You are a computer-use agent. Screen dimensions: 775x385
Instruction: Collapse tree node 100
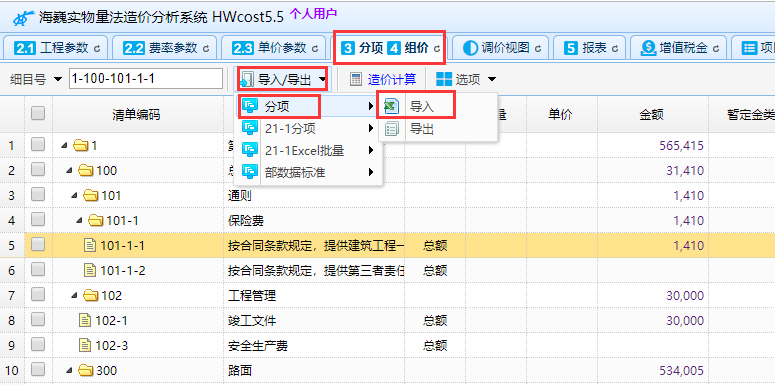(70, 171)
